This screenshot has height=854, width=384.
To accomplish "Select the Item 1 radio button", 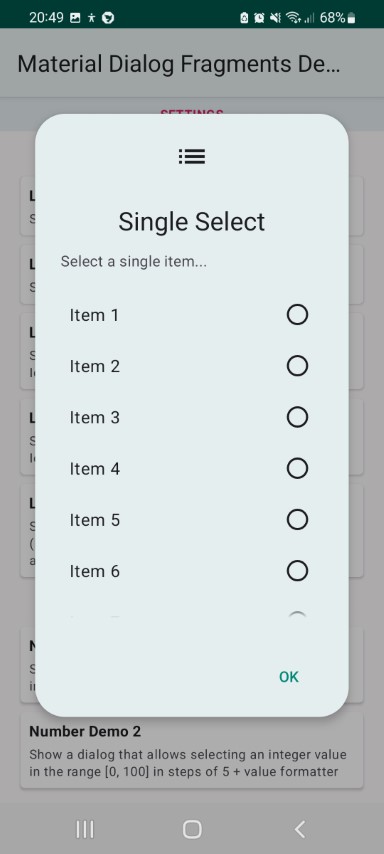I will pos(297,315).
